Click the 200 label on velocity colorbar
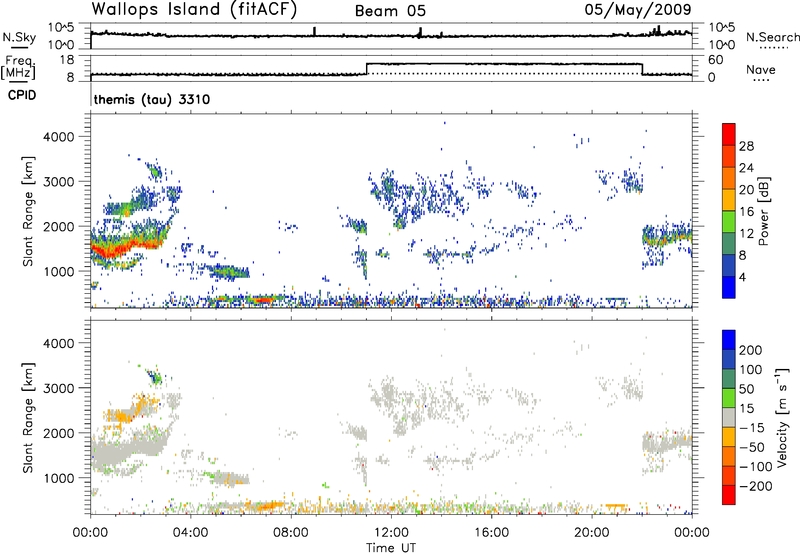The width and height of the screenshot is (800, 554). [x=751, y=350]
